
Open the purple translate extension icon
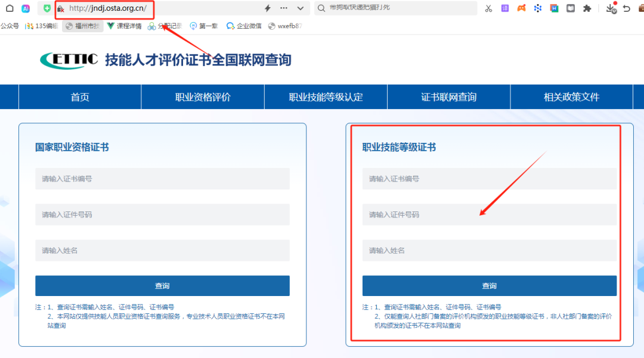505,8
